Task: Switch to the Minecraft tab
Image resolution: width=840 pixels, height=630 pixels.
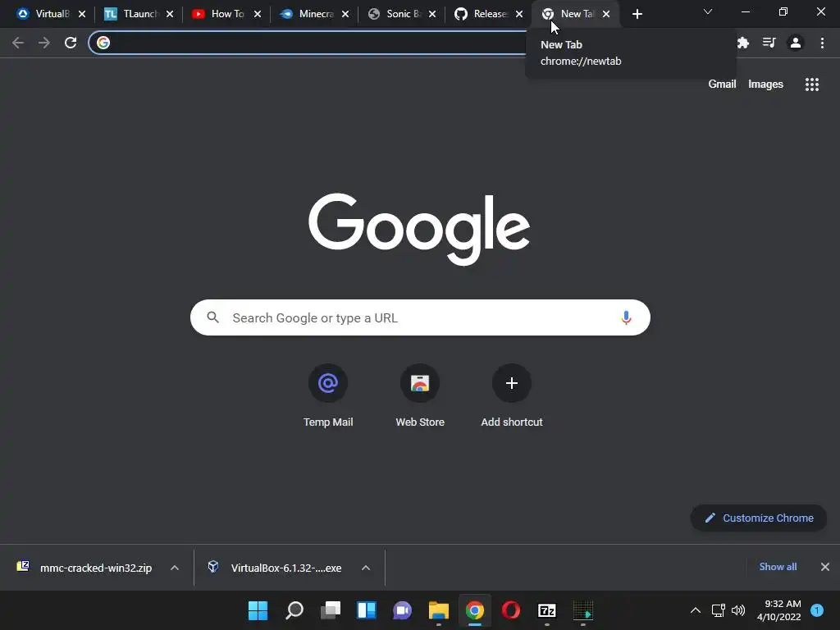Action: [x=308, y=14]
